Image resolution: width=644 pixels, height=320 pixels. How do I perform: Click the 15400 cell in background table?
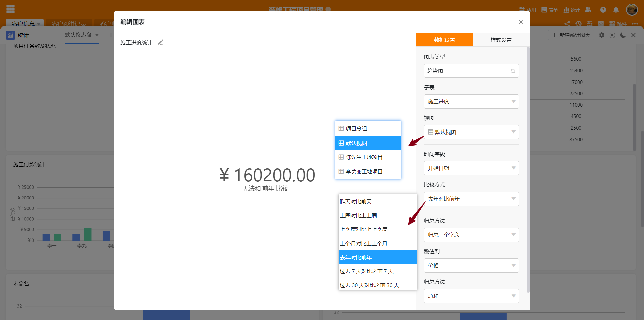(x=576, y=70)
